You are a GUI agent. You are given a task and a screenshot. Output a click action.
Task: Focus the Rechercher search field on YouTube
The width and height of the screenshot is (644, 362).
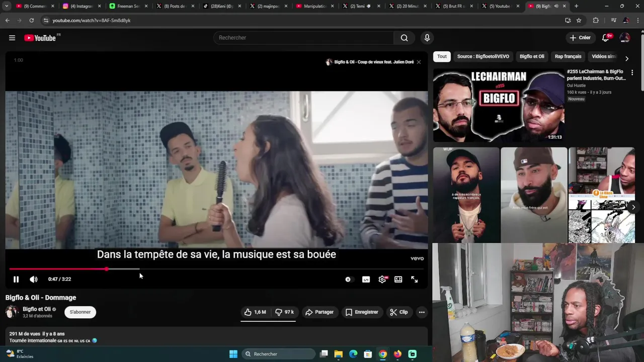(x=304, y=38)
